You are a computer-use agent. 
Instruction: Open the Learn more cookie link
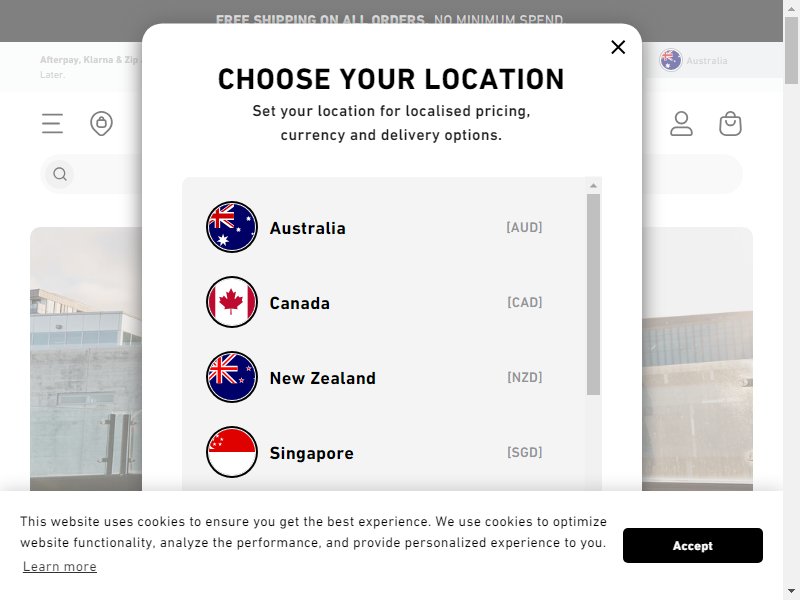60,566
